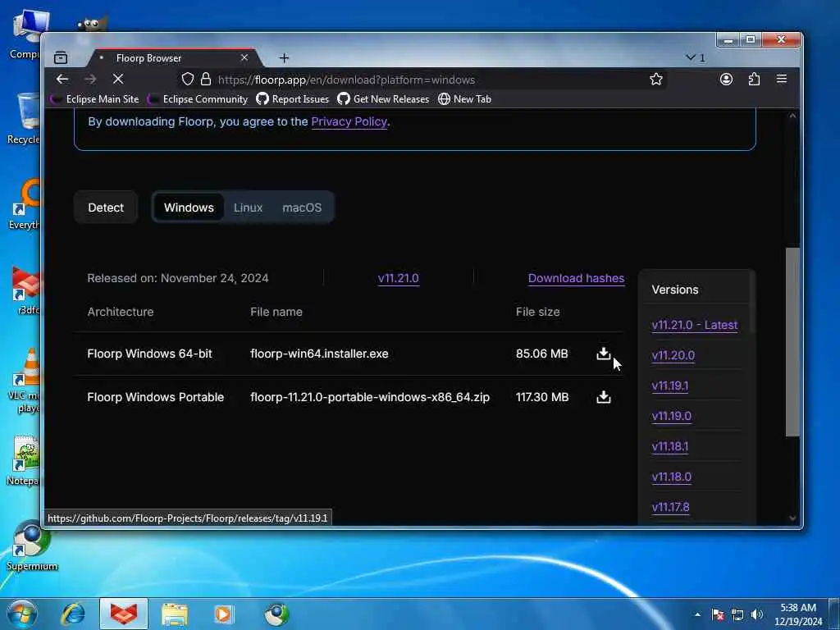
Task: Download floorp-win64.installer.exe via its download icon
Action: [603, 354]
